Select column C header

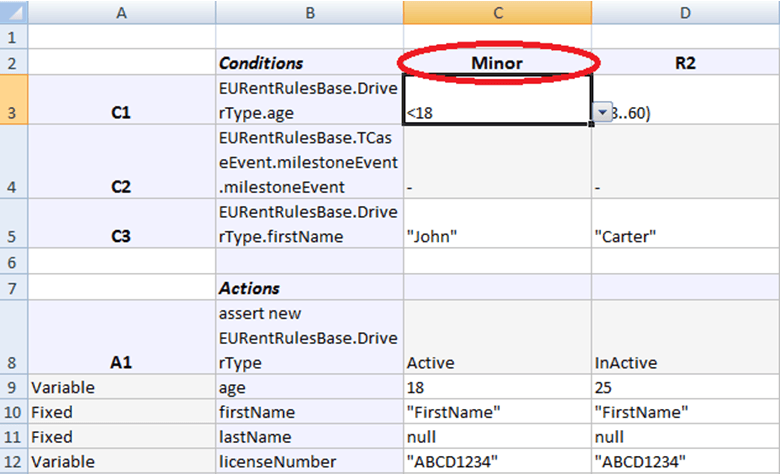[x=498, y=12]
